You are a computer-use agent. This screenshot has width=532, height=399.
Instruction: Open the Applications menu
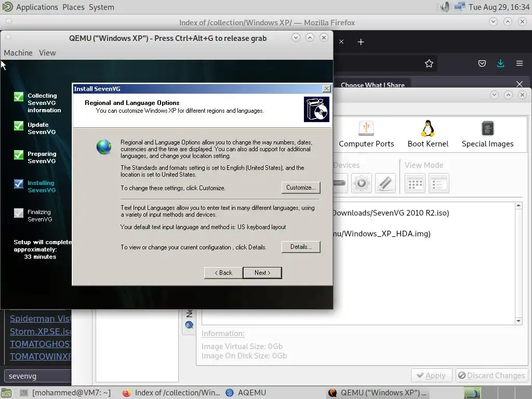point(37,7)
